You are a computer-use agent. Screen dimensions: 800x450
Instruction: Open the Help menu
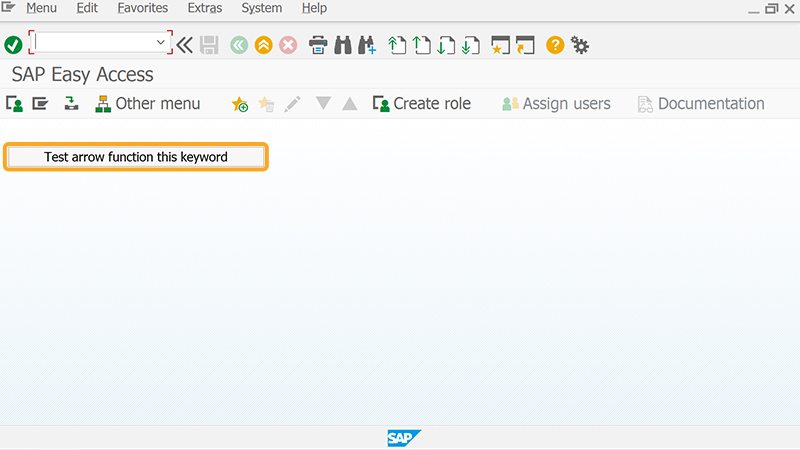point(314,8)
